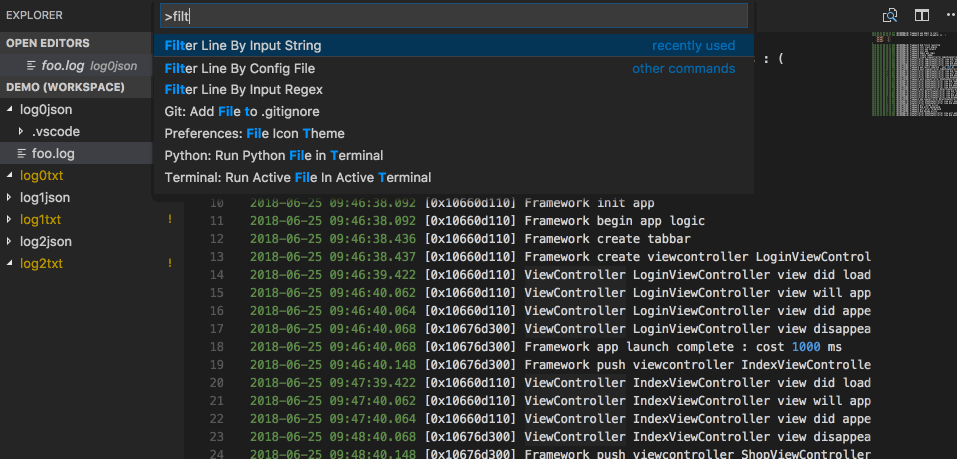Click the foo.log file icon in Open Editors
This screenshot has width=957, height=459.
[x=32, y=65]
